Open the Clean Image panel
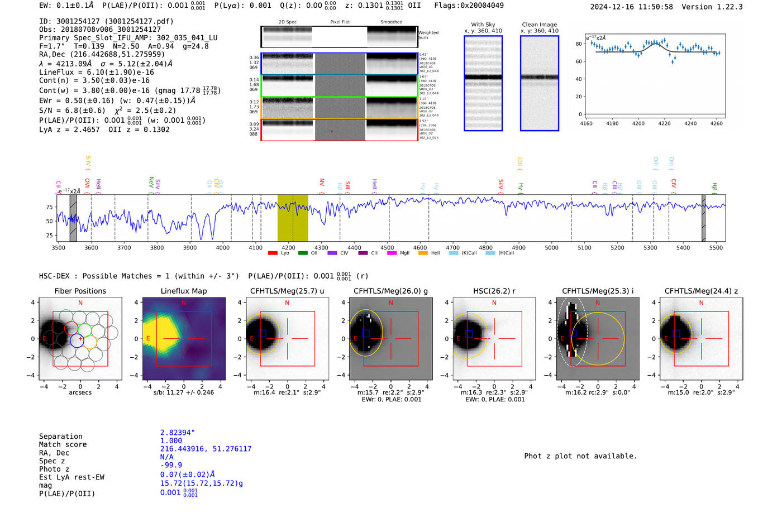This screenshot has width=782, height=532. 540,83
